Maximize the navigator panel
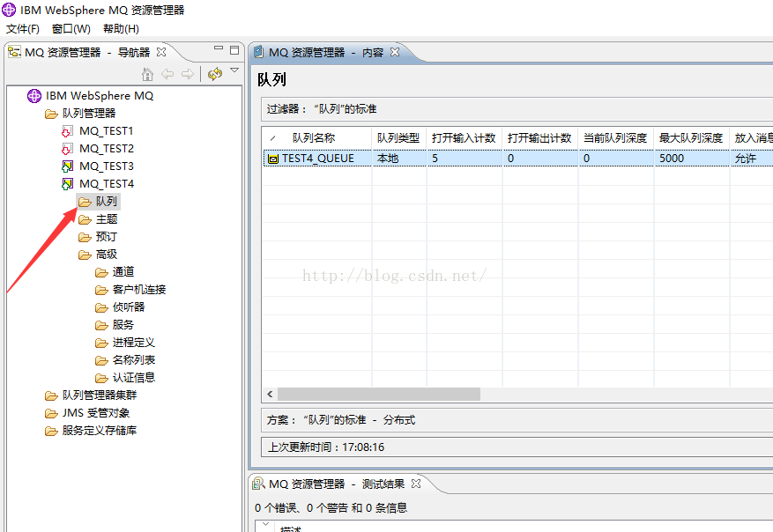 pos(234,50)
